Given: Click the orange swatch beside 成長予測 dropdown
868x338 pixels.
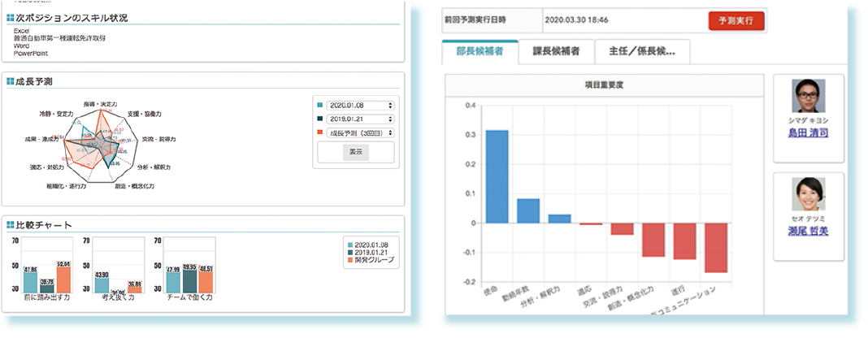Looking at the screenshot, I should (320, 132).
